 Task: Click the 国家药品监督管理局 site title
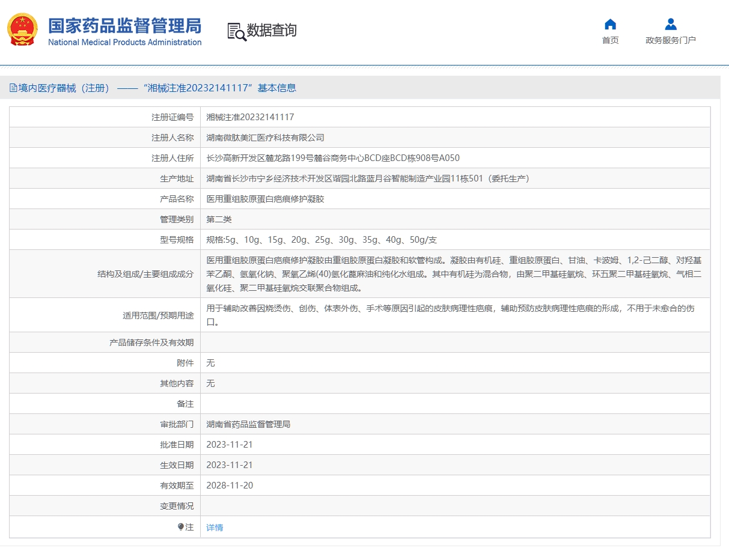(124, 26)
